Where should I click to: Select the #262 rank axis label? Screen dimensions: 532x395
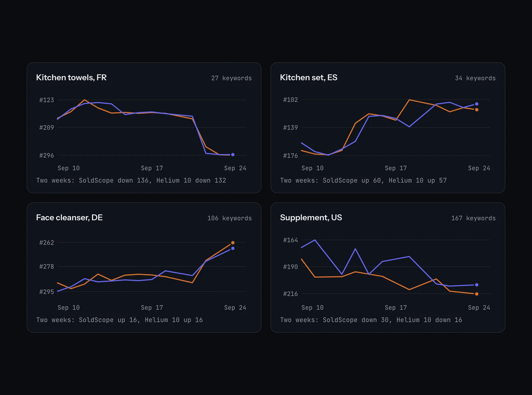click(x=47, y=243)
